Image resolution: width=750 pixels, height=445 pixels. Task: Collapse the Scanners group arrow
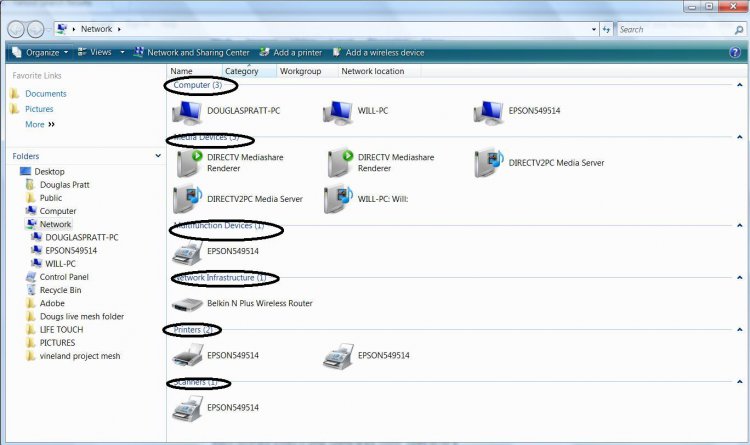coord(739,382)
